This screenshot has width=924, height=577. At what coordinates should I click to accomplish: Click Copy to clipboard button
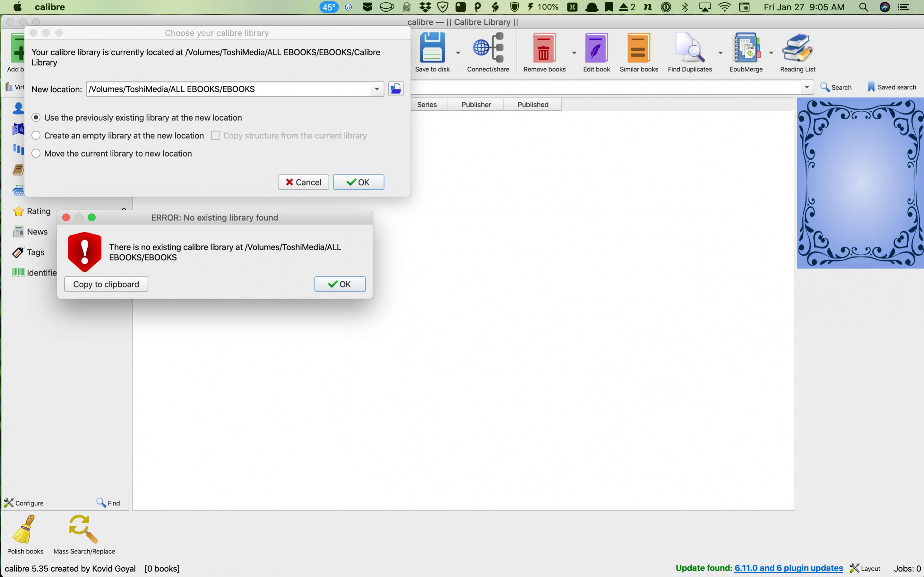click(106, 284)
